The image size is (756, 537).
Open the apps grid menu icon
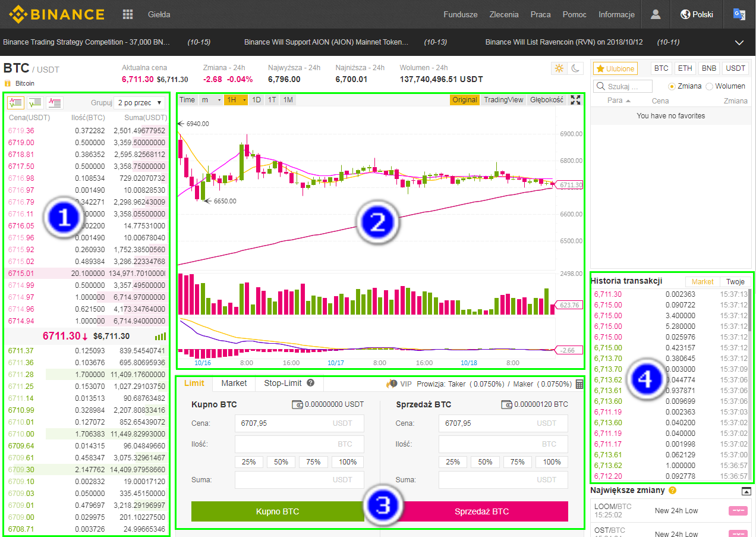127,14
